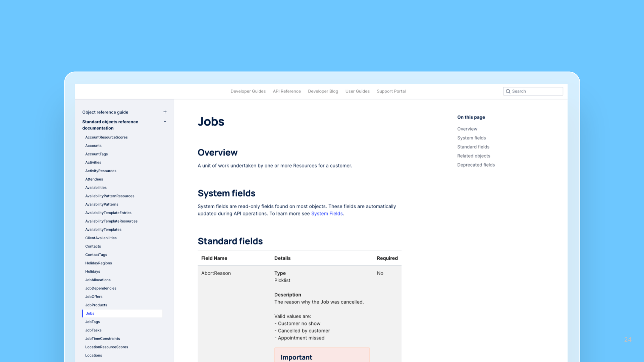Go to Developer Blog
This screenshot has width=644, height=362.
point(323,91)
